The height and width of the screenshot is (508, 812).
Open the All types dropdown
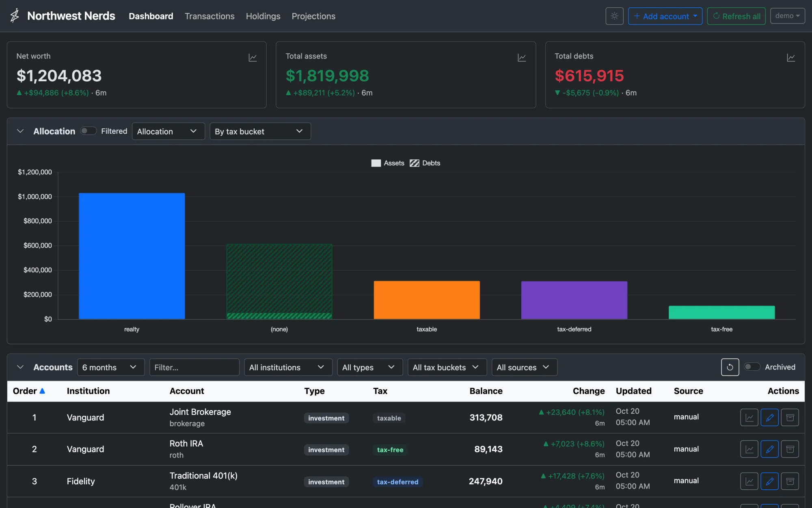[370, 367]
